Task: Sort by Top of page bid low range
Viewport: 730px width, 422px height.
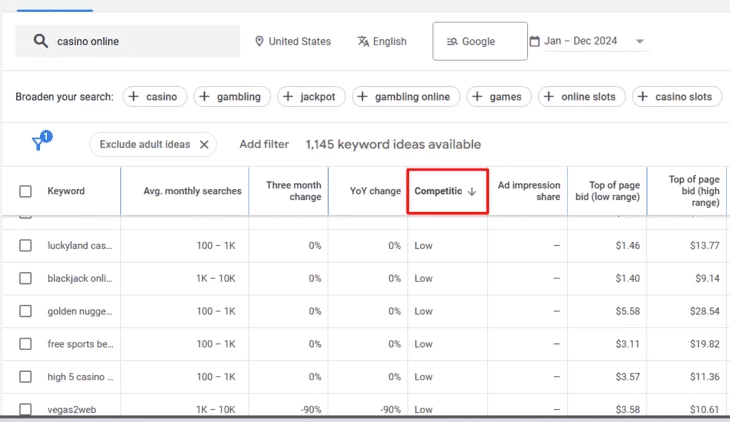Action: click(x=608, y=191)
